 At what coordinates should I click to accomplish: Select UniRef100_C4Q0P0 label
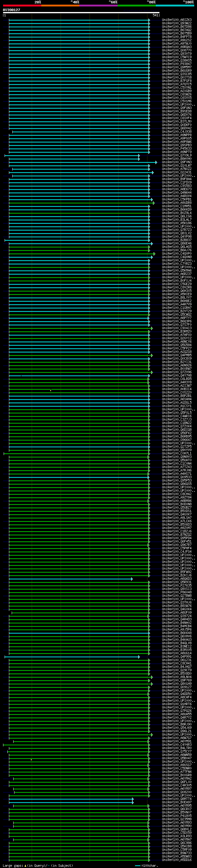pos(177,254)
